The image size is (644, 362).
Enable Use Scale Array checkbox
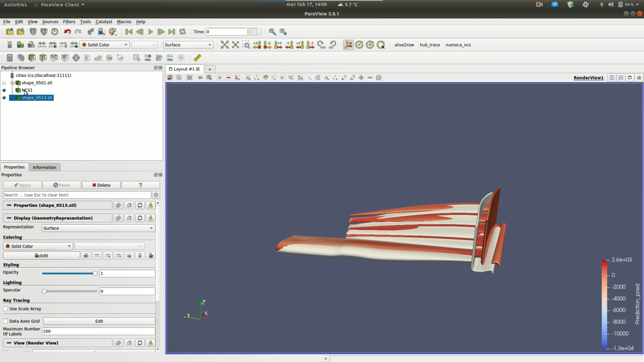tap(5, 309)
